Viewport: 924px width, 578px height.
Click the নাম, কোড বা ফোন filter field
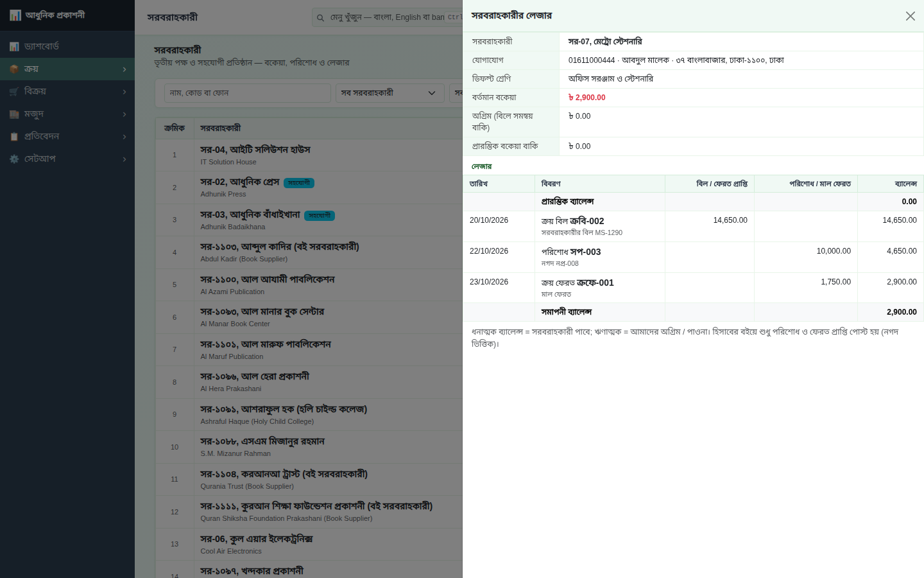248,93
